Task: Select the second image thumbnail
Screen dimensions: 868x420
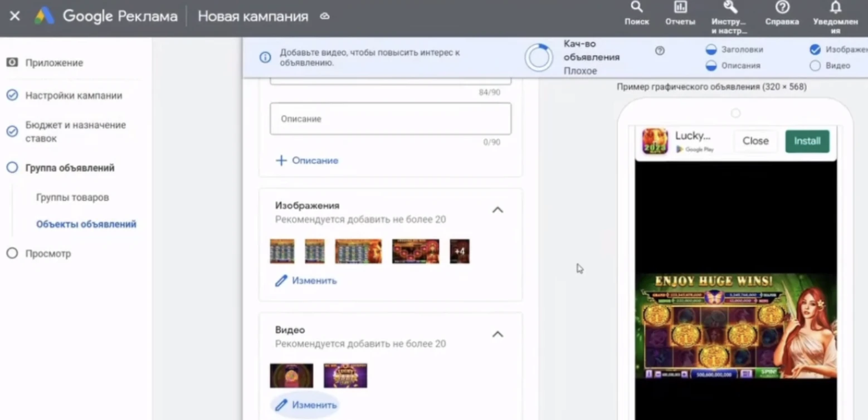Action: (x=315, y=251)
